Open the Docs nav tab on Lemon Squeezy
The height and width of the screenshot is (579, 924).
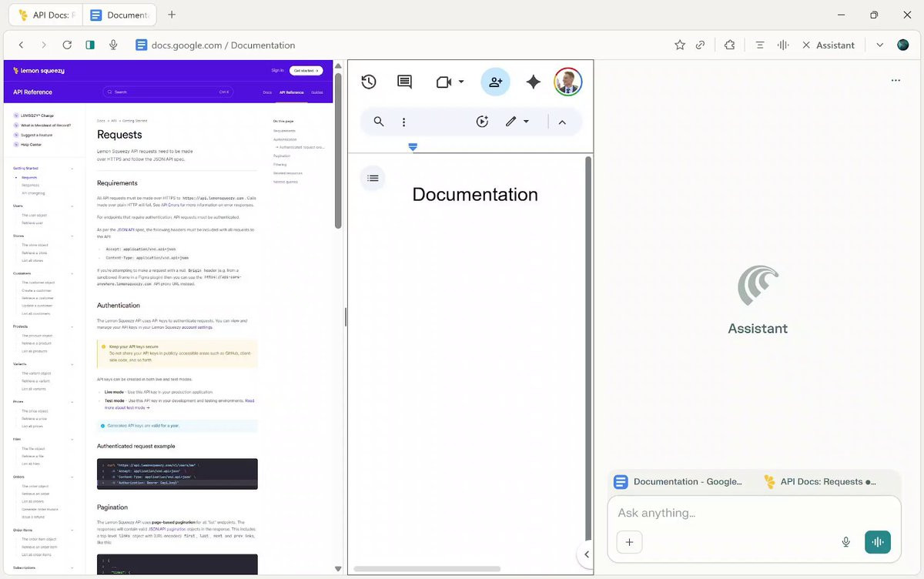click(267, 92)
